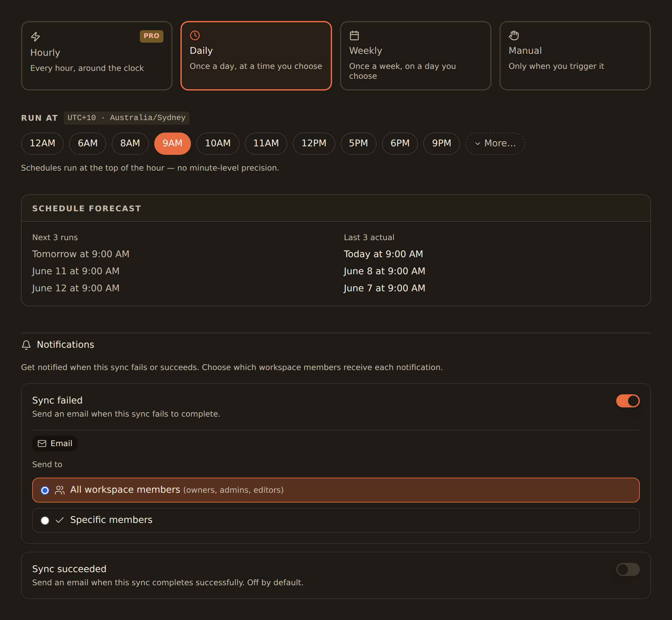Click the clock icon on Daily
The image size is (672, 620).
pos(195,35)
